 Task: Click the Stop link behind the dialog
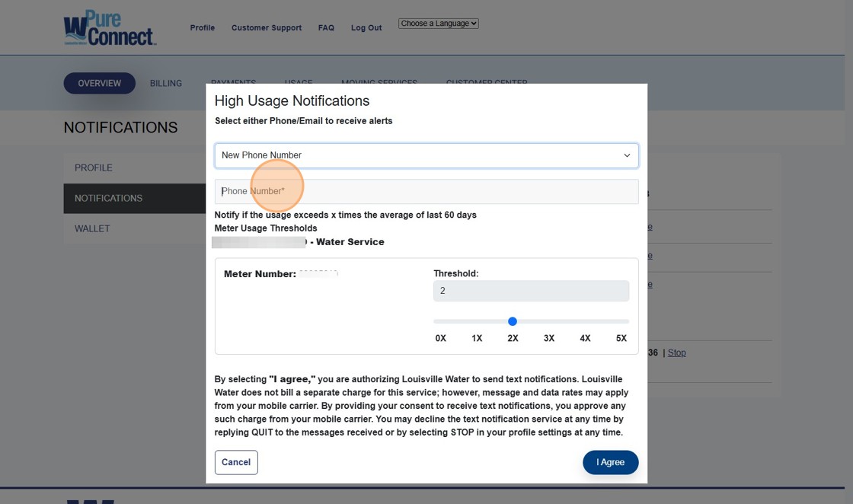(x=676, y=352)
